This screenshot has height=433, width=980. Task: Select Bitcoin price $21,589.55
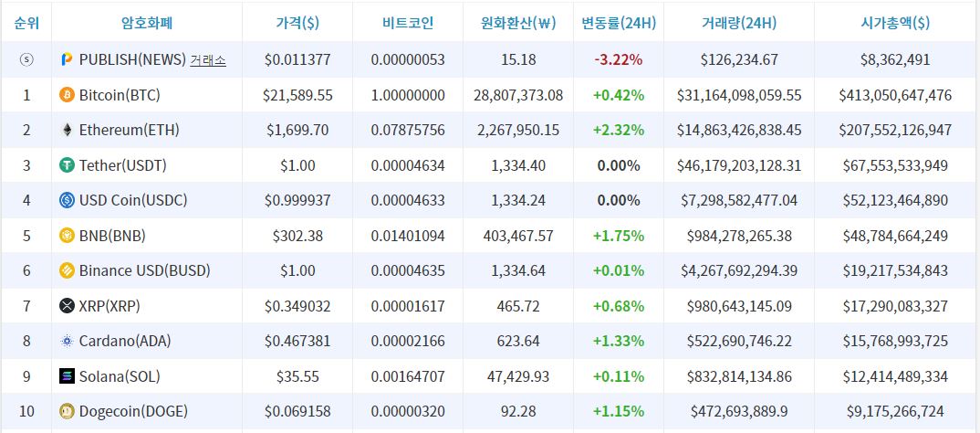pos(297,95)
